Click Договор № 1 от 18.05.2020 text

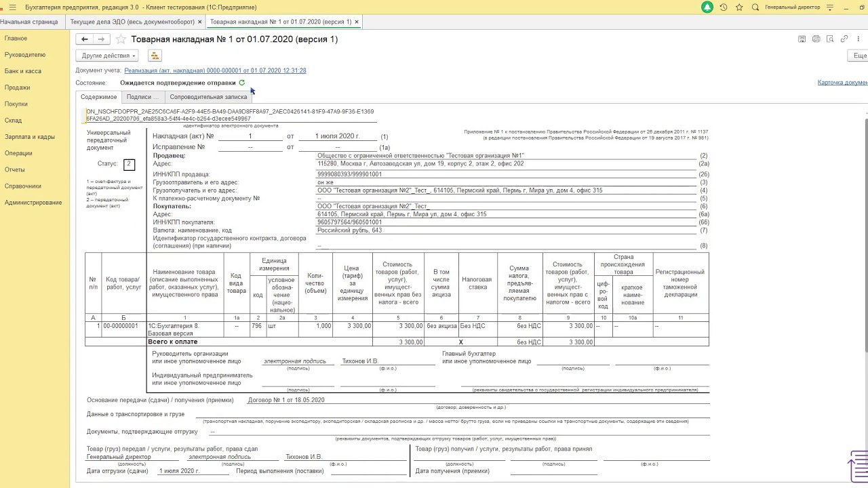(x=286, y=400)
